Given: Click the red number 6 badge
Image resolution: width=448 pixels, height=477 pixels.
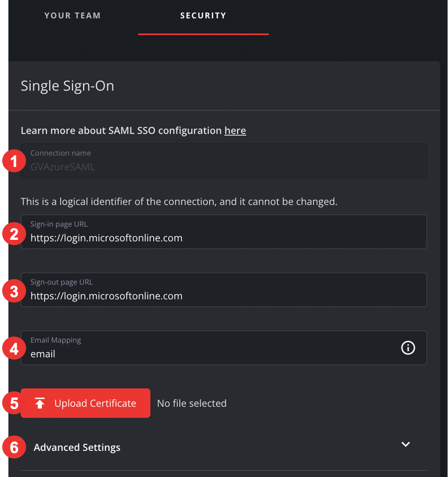Looking at the screenshot, I should pyautogui.click(x=14, y=447).
